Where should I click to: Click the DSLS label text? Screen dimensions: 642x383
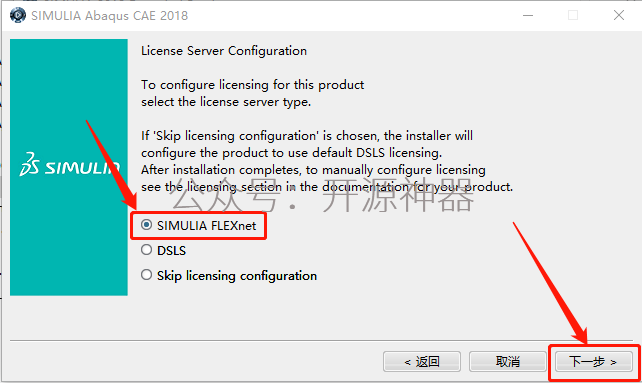(172, 251)
